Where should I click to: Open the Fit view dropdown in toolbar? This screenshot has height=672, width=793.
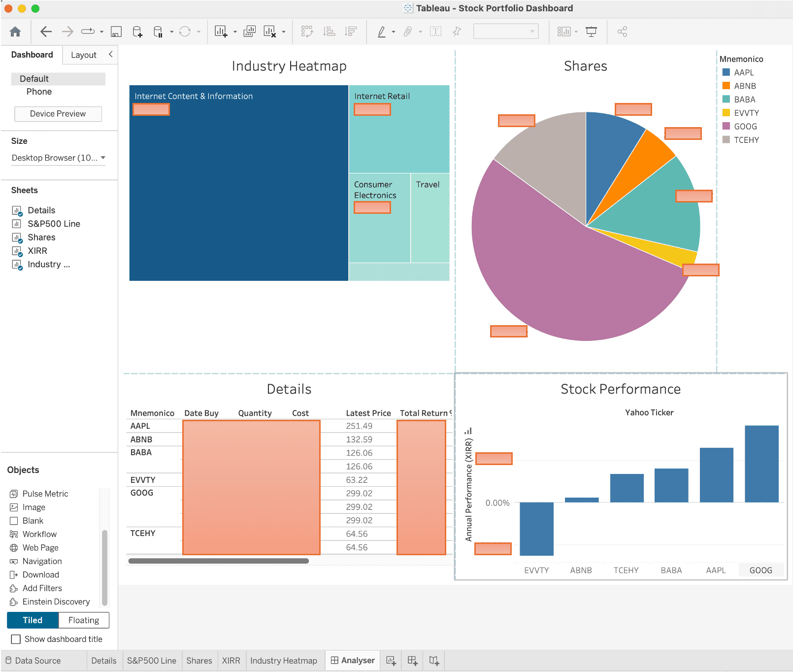[x=506, y=32]
